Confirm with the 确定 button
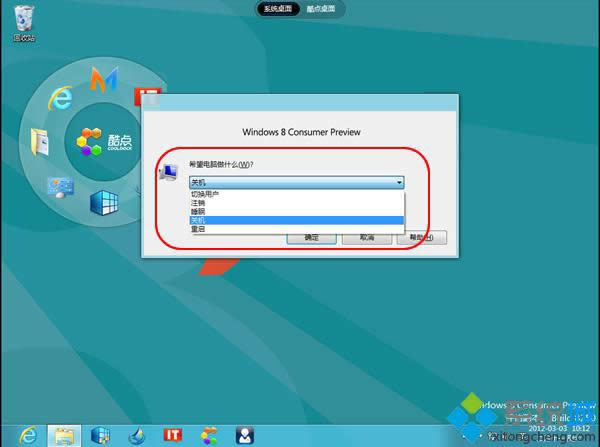Screen dimensions: 600x447 (x=311, y=238)
